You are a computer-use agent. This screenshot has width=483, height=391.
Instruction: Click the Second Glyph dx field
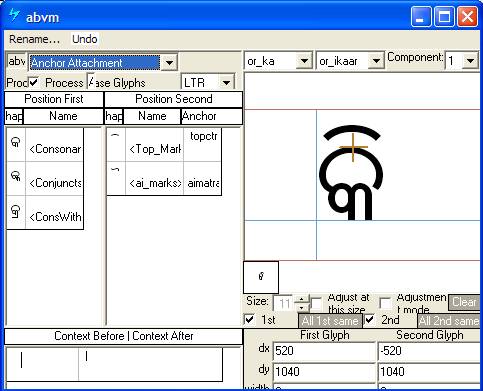tap(429, 351)
